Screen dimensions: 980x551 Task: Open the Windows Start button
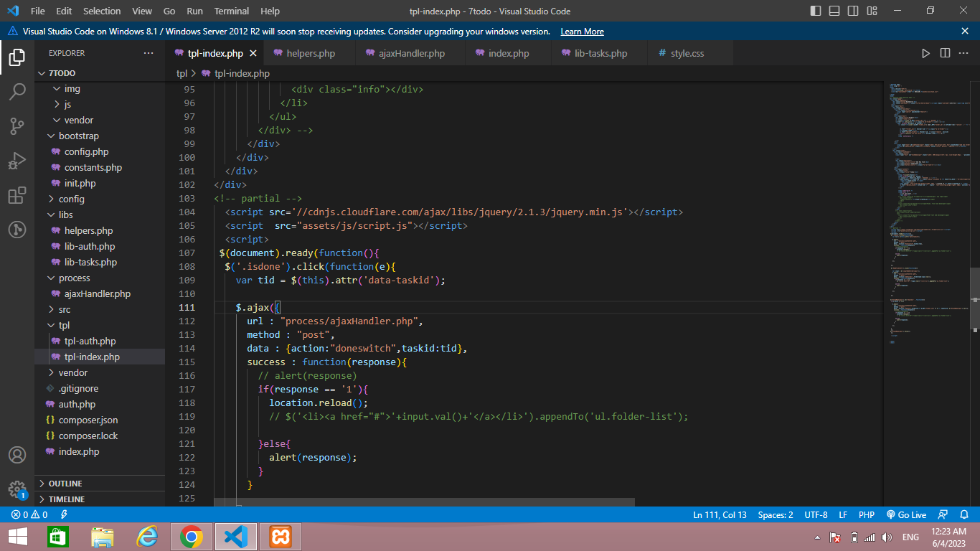tap(18, 537)
